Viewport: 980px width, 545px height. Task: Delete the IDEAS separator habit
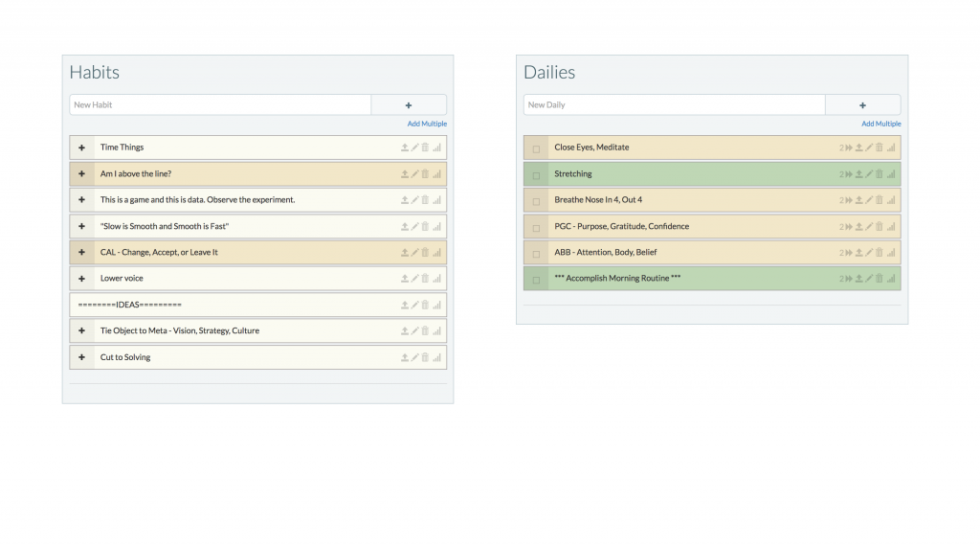[x=425, y=305]
